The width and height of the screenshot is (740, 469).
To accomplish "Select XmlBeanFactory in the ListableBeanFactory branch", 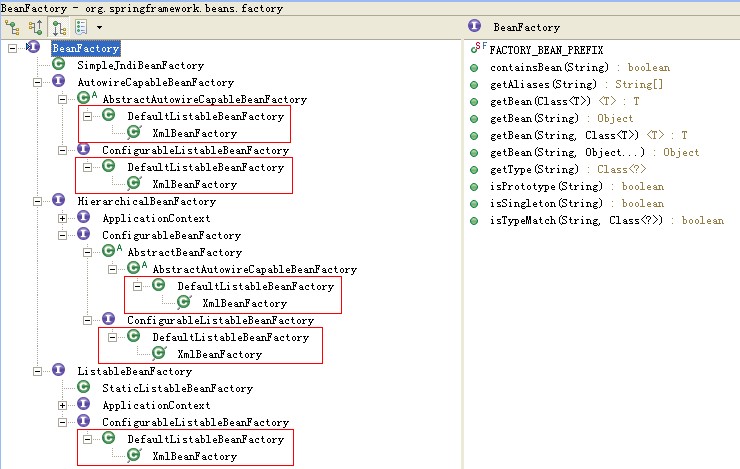I will (194, 456).
